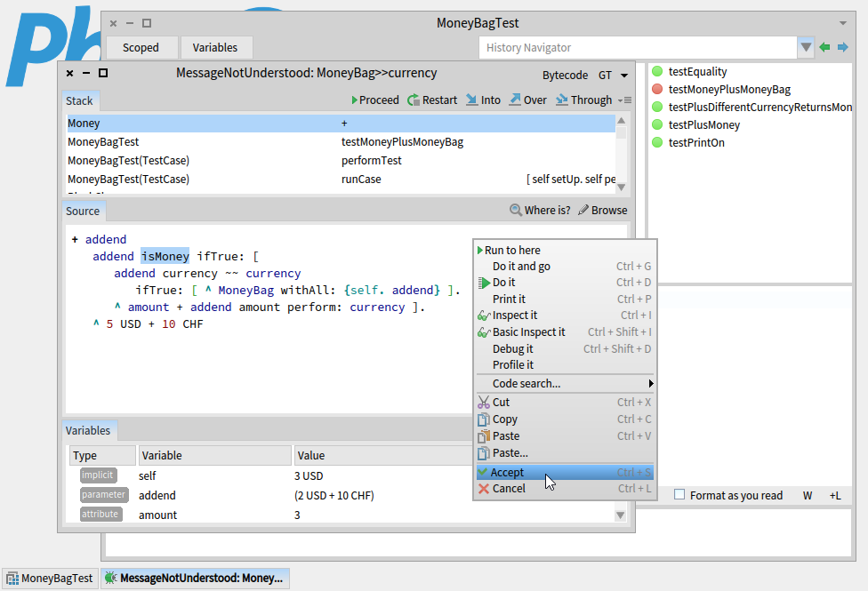Click green status icon of testPrintOn
The height and width of the screenshot is (591, 868).
click(x=657, y=142)
